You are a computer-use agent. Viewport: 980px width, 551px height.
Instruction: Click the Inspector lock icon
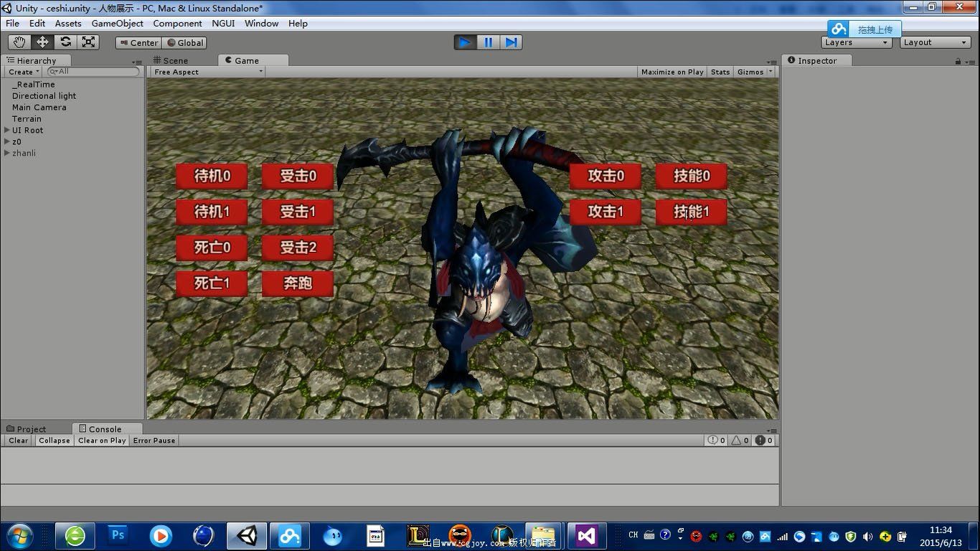tap(958, 62)
